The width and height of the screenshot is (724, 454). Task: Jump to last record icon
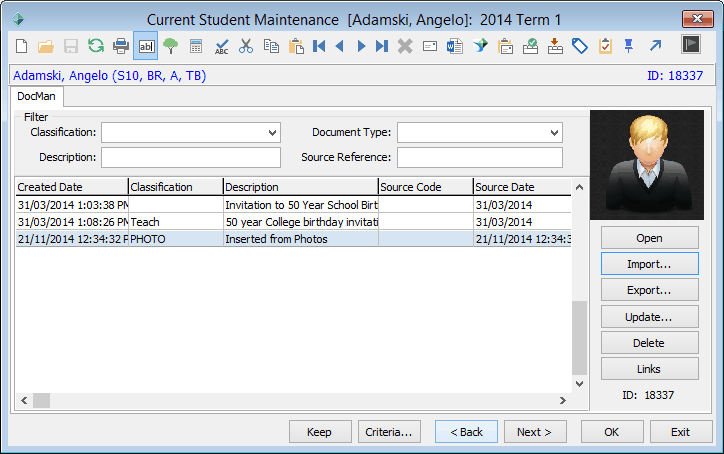click(x=382, y=46)
